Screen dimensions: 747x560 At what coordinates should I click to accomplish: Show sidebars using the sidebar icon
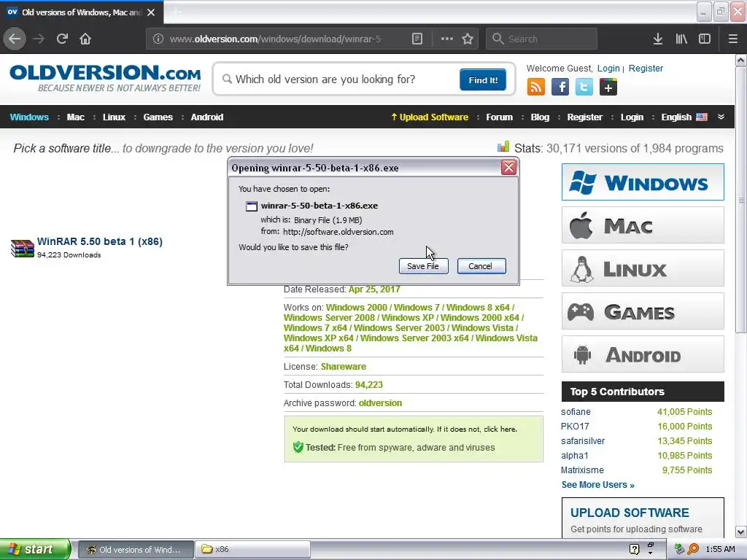point(705,39)
